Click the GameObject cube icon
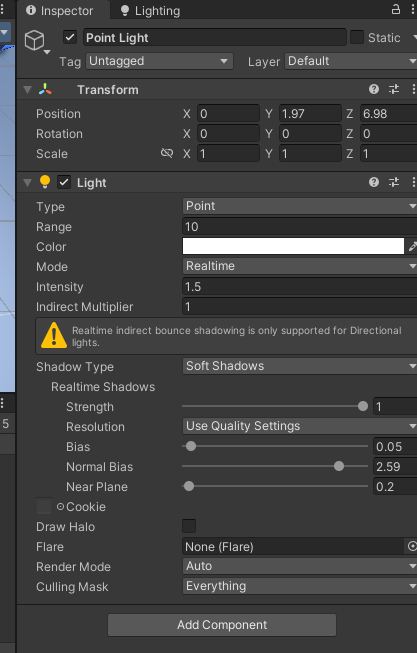Screen dimensions: 417x653 point(34,40)
